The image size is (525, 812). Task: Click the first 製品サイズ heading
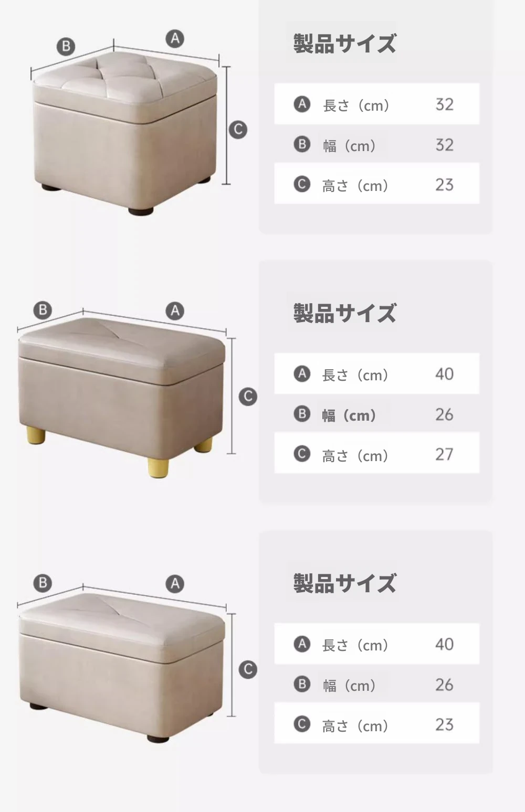point(344,44)
